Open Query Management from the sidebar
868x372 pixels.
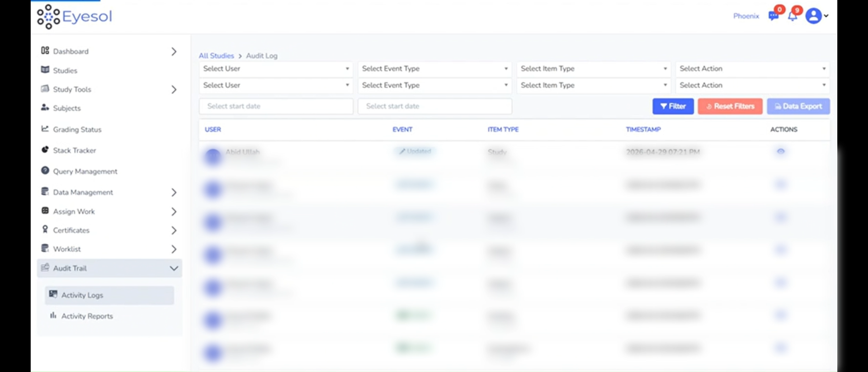point(85,171)
